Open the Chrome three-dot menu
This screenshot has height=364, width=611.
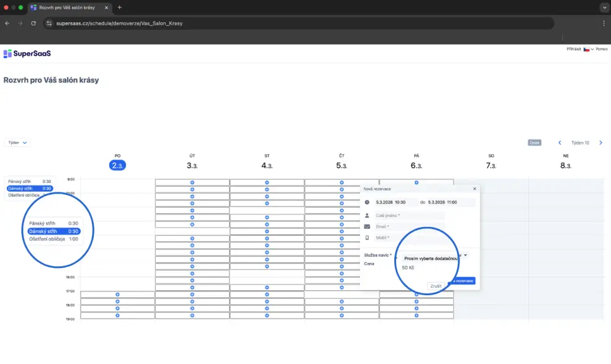click(604, 23)
